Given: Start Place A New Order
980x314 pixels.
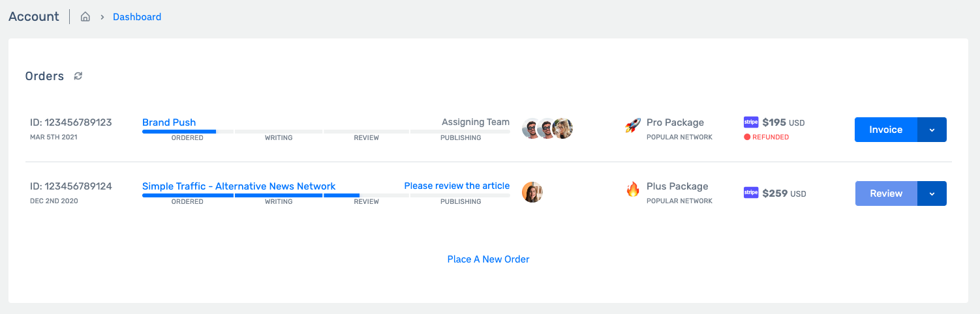Looking at the screenshot, I should pos(488,259).
